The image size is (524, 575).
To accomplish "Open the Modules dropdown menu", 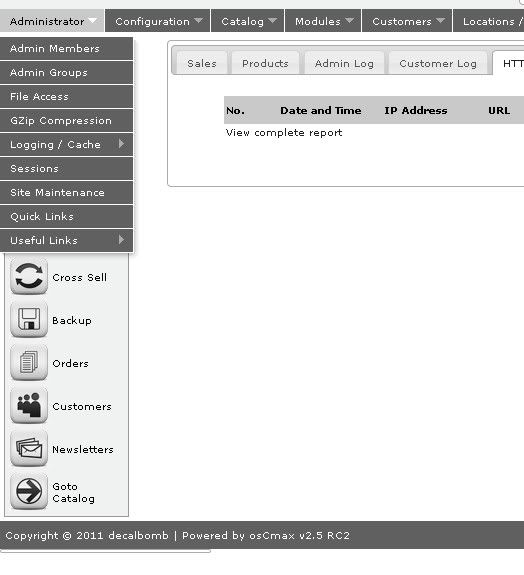I will [x=323, y=21].
